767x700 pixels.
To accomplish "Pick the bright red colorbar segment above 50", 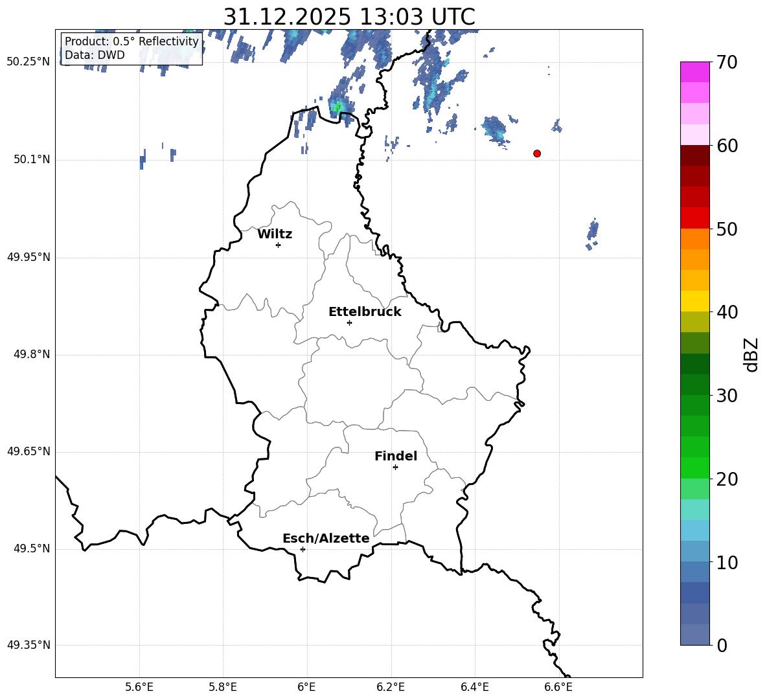I will pos(694,218).
